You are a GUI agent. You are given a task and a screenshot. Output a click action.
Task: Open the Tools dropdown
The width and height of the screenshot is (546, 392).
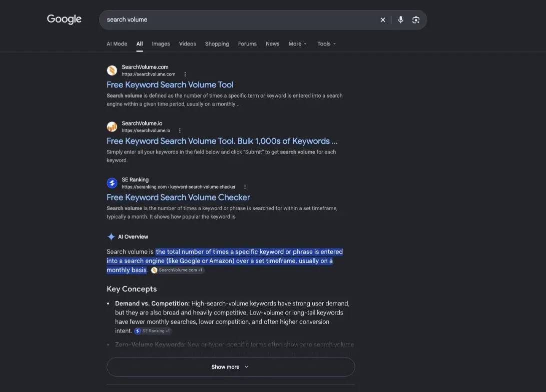(327, 44)
